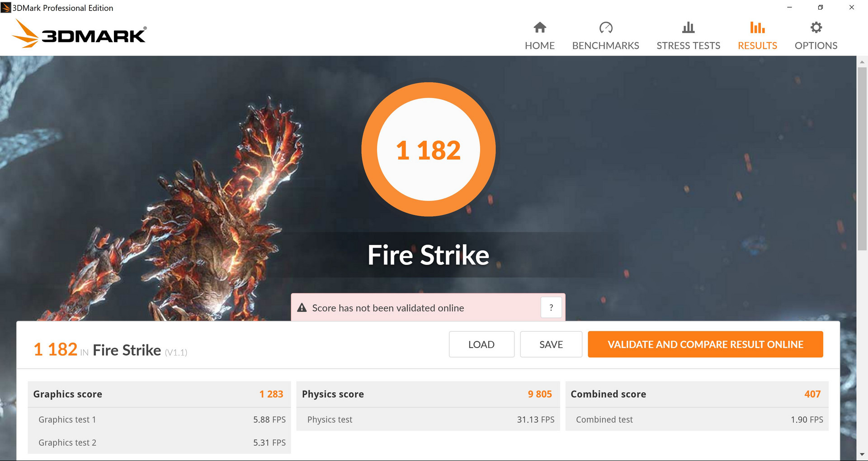Click the Combined score value 407
The image size is (868, 461).
(x=812, y=394)
